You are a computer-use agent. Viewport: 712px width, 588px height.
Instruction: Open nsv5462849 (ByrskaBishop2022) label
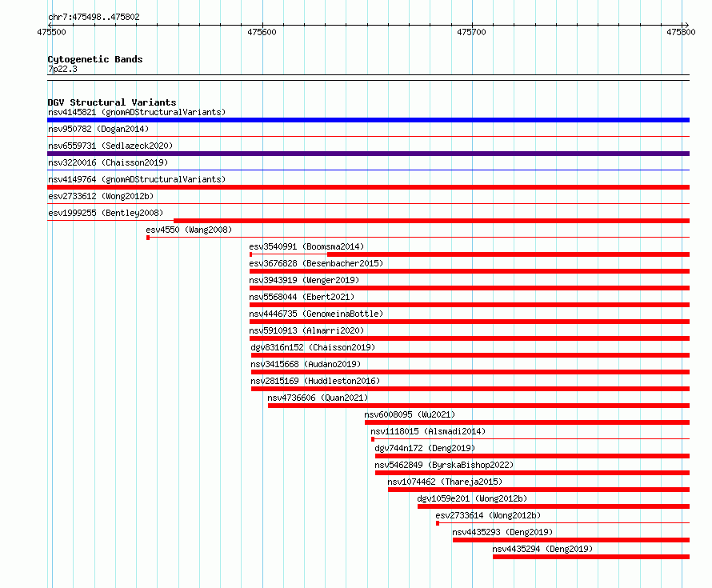[x=444, y=465]
